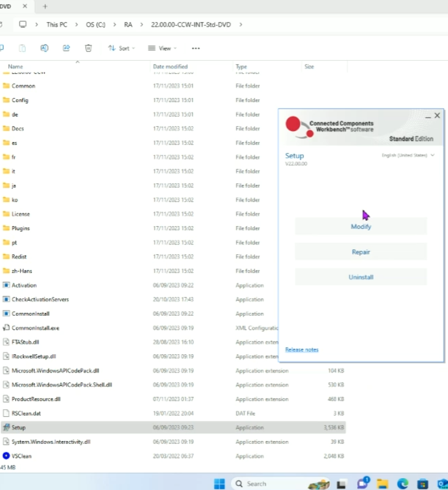Select the RSClean.dat file icon
448x490 pixels.
[x=6, y=413]
